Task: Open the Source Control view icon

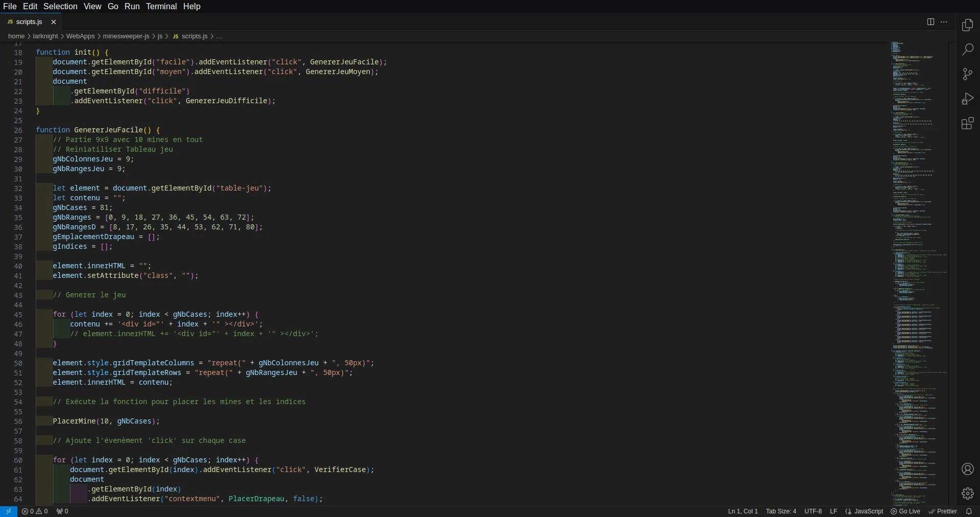Action: point(967,74)
